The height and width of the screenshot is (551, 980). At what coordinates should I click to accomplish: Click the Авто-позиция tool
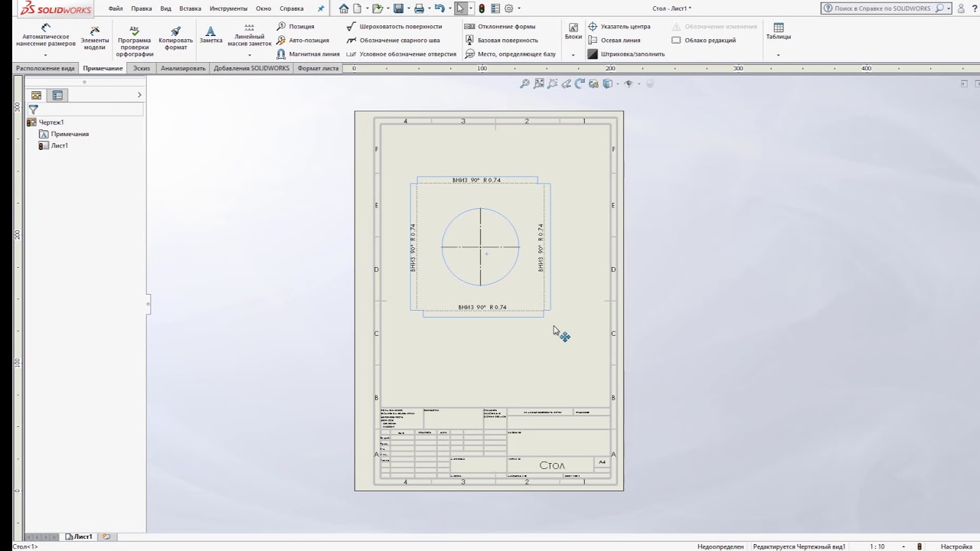[302, 40]
